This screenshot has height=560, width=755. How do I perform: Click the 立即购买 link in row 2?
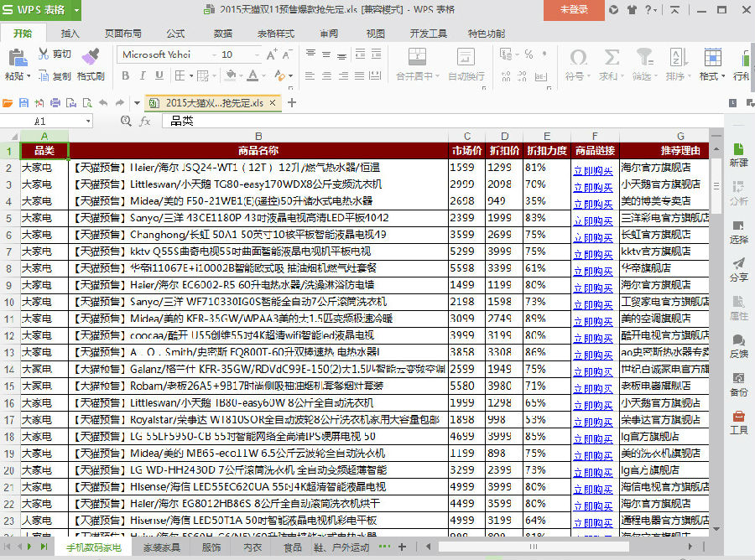coord(593,170)
